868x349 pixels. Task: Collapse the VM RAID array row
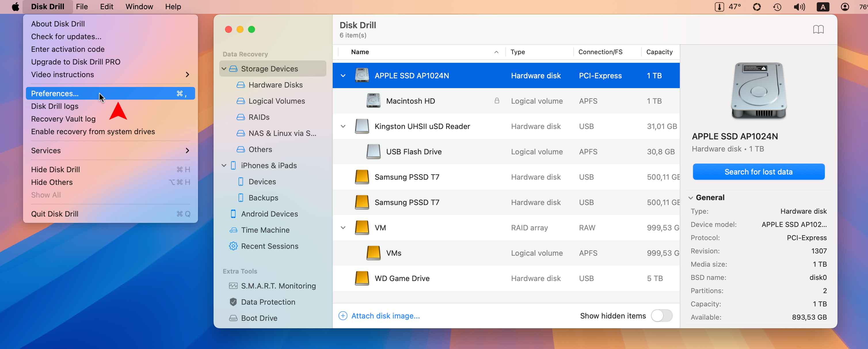click(343, 227)
